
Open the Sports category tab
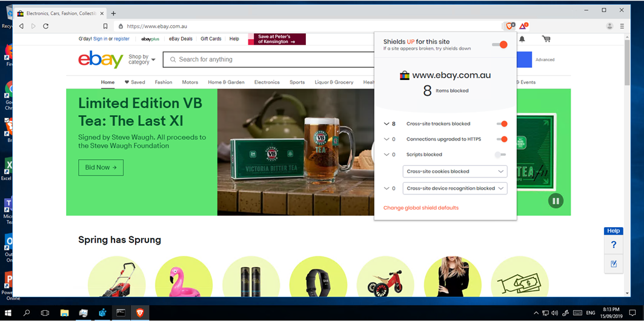pyautogui.click(x=297, y=82)
